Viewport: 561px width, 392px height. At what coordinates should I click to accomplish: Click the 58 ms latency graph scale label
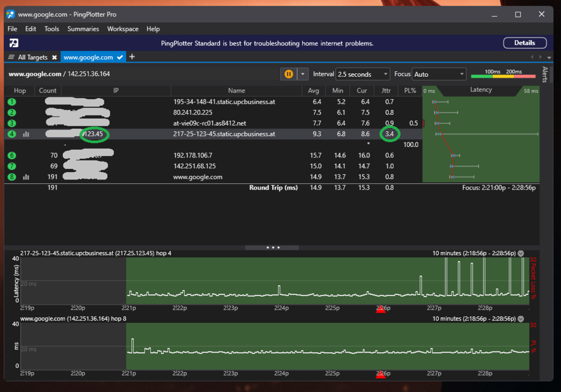(x=531, y=91)
